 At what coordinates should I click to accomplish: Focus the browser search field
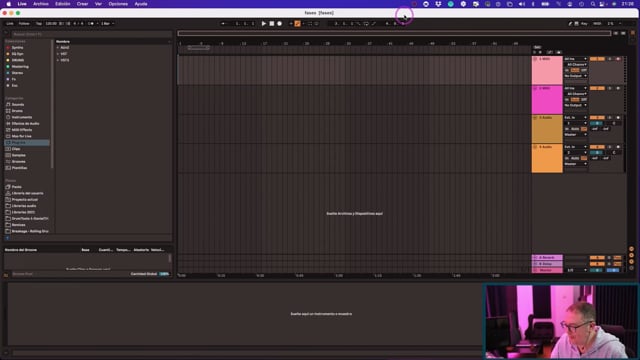91,34
